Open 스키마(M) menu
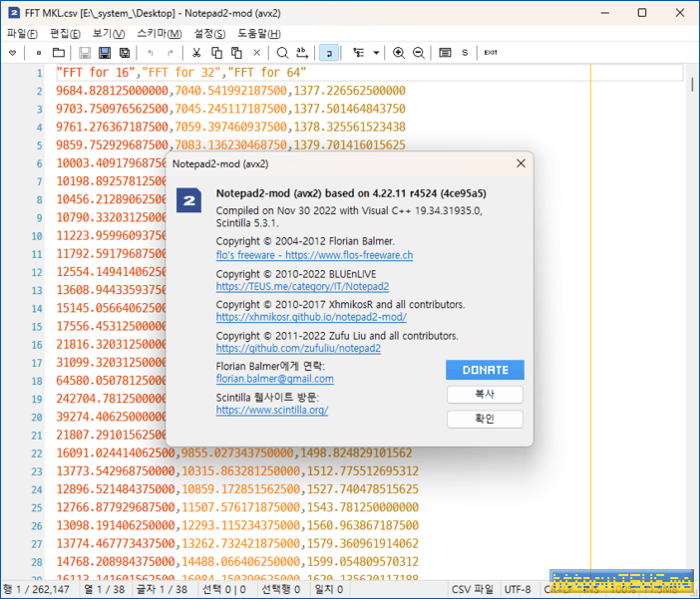 point(160,34)
